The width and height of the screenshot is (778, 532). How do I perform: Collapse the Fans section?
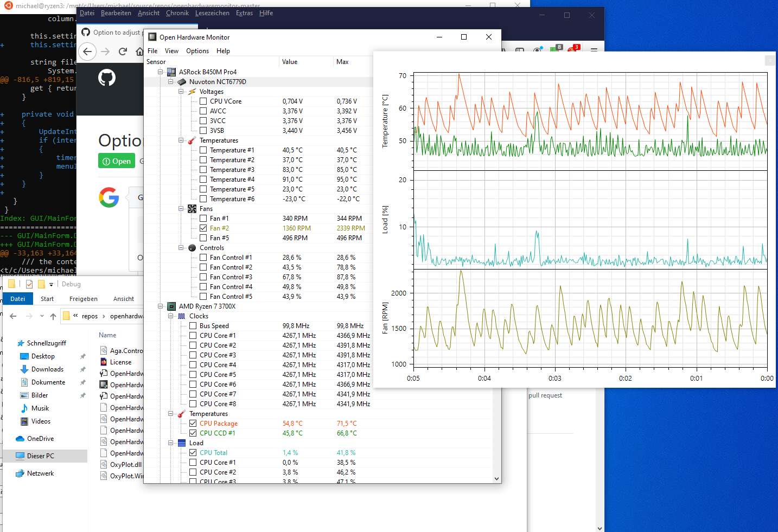pos(181,208)
